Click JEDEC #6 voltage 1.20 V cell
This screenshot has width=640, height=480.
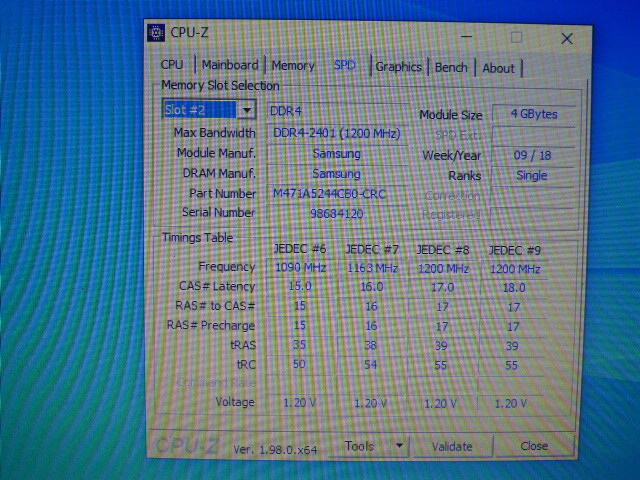(299, 403)
